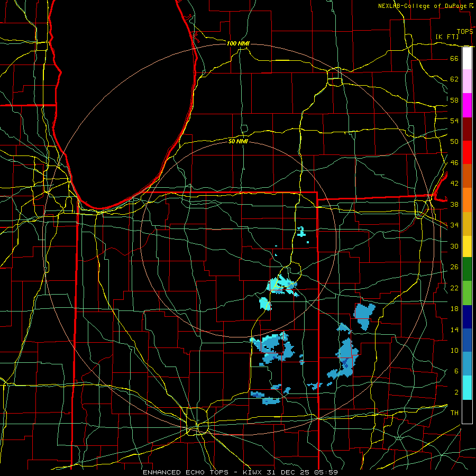
Task: Click the 46 value on the legend
Action: click(454, 163)
